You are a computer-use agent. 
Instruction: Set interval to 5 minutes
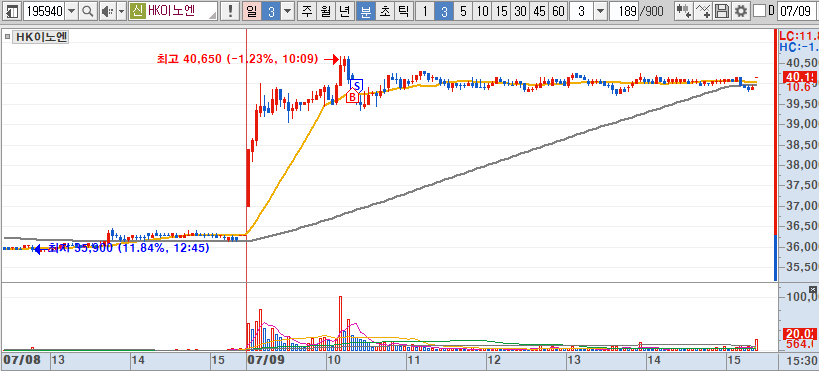click(x=463, y=11)
